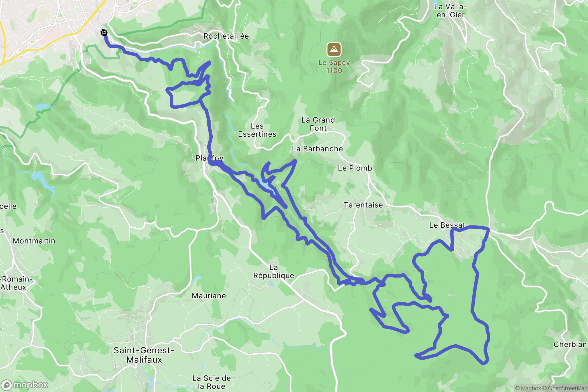Open the Mapbox logo link

[24, 385]
